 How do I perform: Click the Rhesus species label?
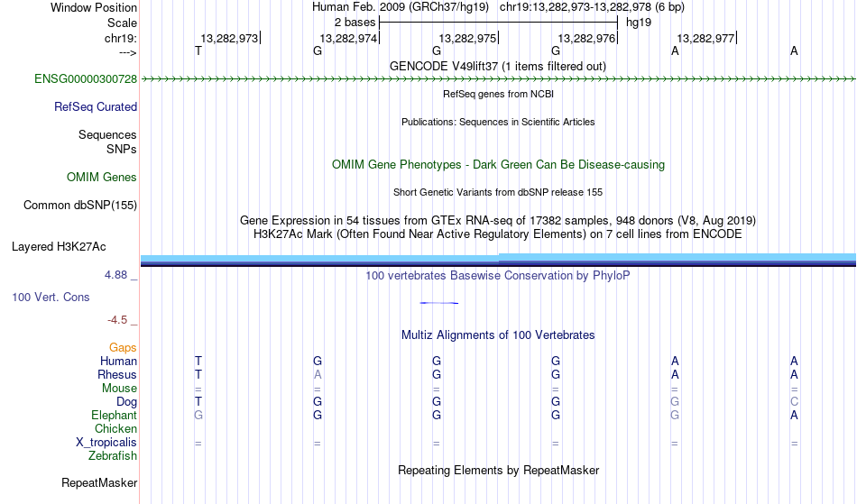117,375
